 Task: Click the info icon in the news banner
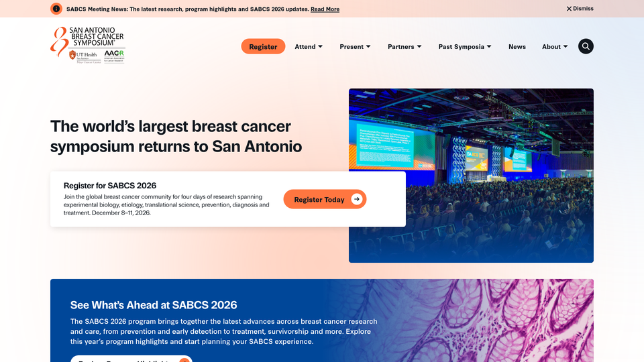coord(56,9)
